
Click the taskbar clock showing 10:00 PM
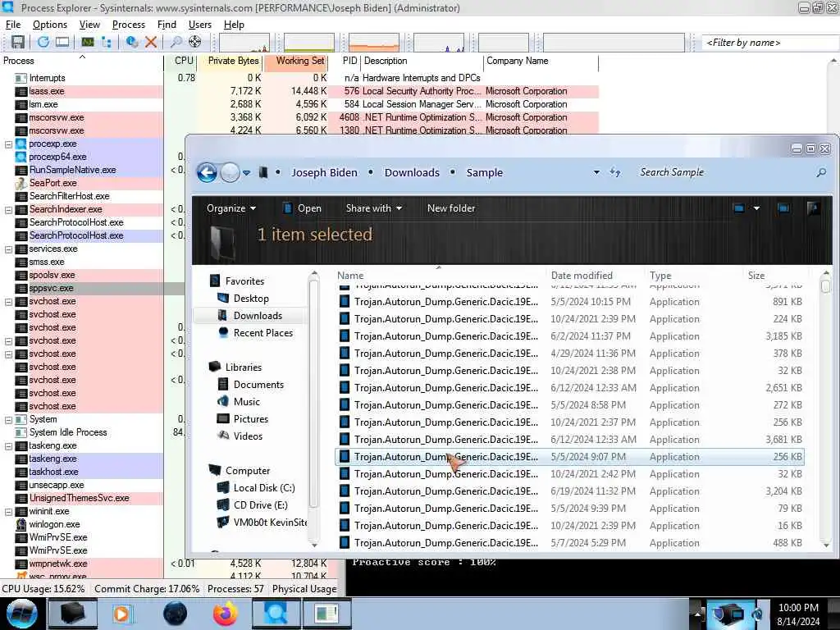798,614
